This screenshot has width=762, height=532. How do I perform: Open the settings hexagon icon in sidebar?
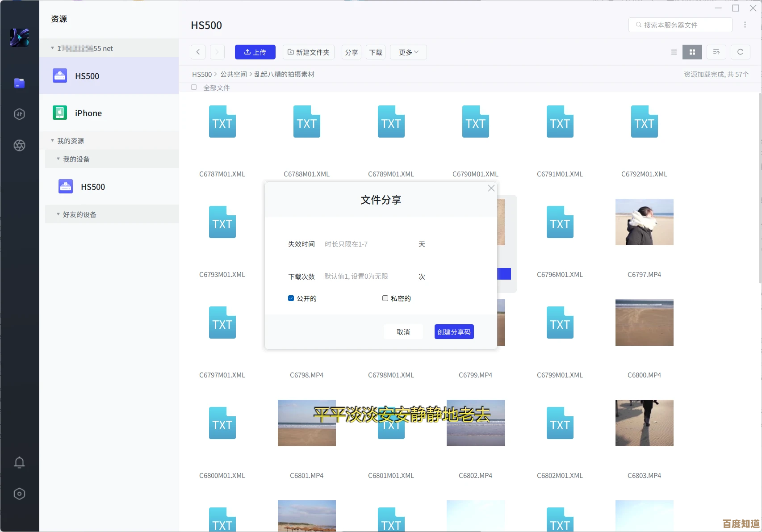(19, 494)
